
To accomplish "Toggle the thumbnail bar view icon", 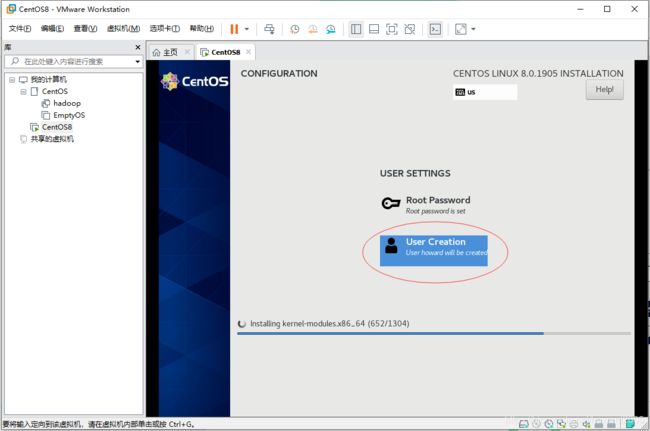I will point(374,29).
